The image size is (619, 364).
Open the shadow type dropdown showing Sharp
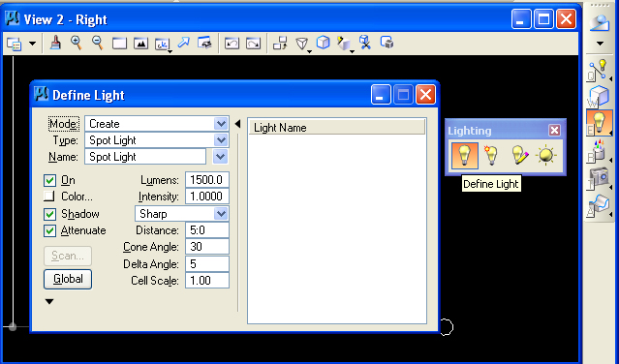click(182, 214)
